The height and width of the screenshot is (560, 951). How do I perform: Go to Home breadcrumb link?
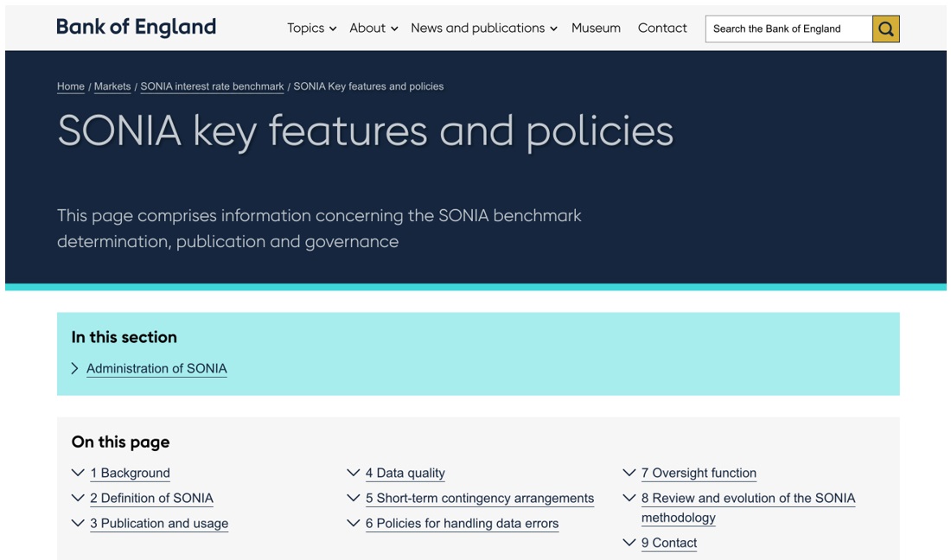pos(70,86)
